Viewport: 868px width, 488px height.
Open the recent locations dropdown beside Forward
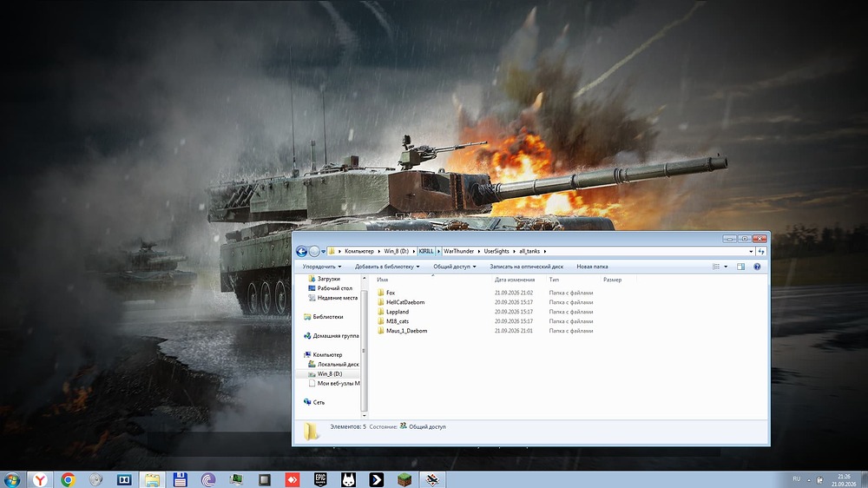pos(323,252)
